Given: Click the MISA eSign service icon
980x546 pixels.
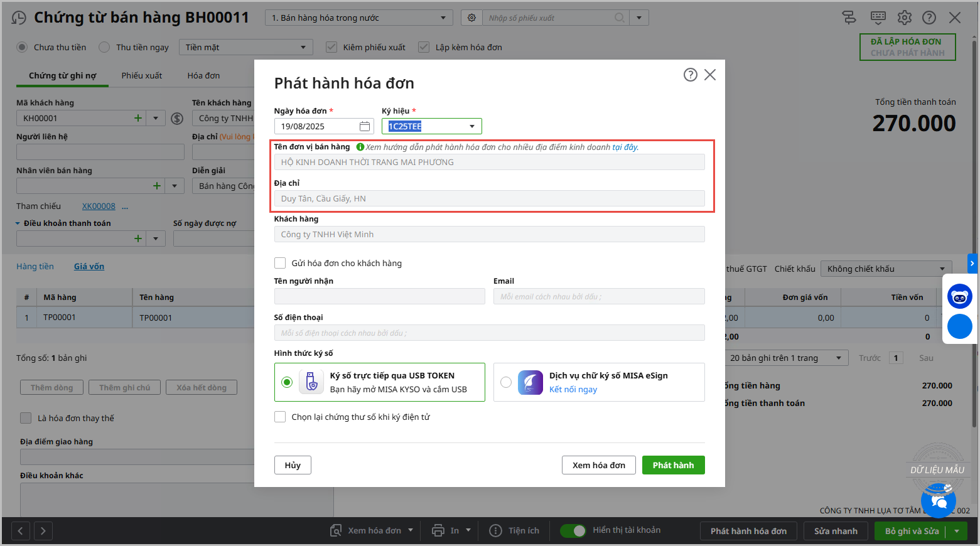Looking at the screenshot, I should 530,382.
